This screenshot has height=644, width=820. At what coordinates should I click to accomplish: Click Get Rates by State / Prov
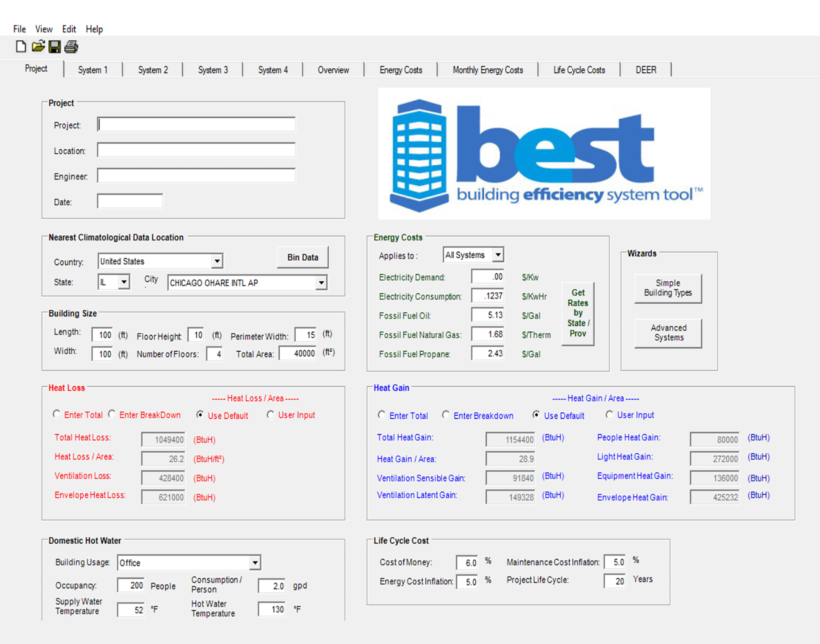(x=578, y=313)
